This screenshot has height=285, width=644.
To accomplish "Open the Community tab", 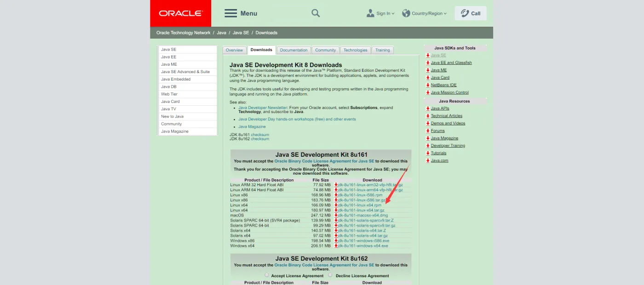I will 326,50.
